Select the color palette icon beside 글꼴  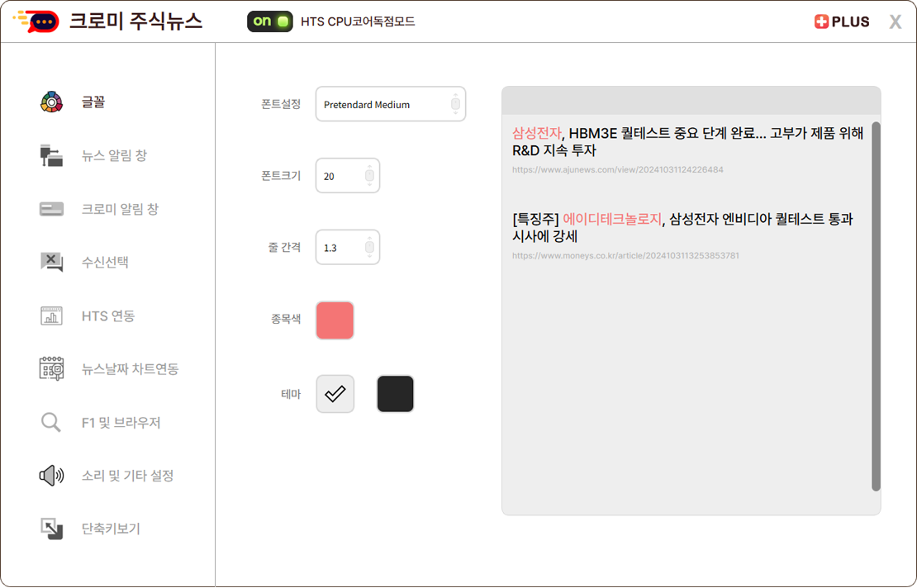tap(51, 102)
